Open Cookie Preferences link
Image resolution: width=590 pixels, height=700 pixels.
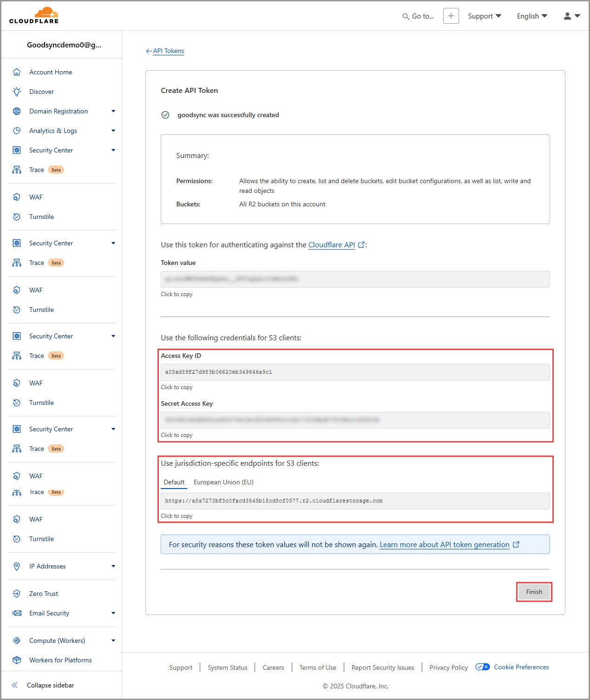click(x=521, y=667)
